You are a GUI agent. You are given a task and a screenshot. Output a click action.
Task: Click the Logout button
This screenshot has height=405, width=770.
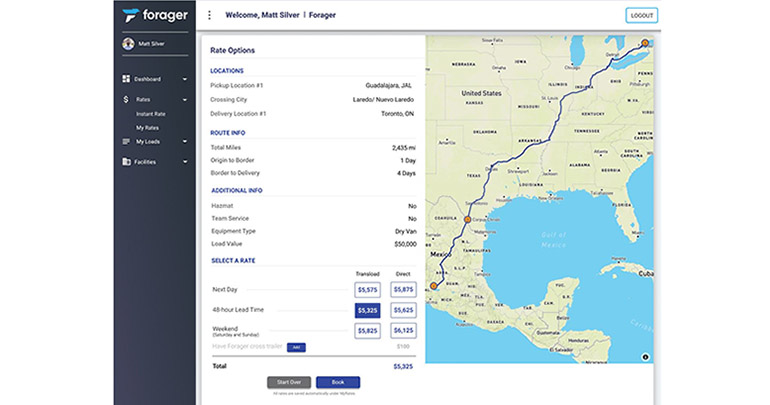click(641, 15)
